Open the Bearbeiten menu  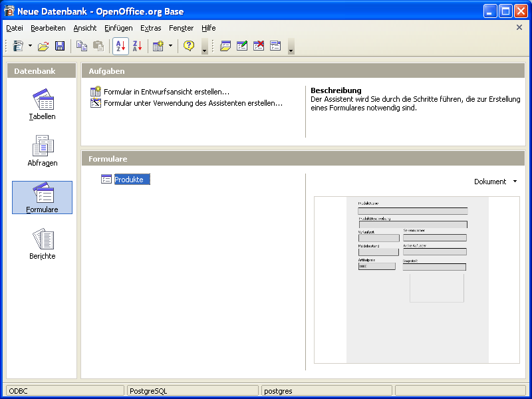(x=48, y=28)
